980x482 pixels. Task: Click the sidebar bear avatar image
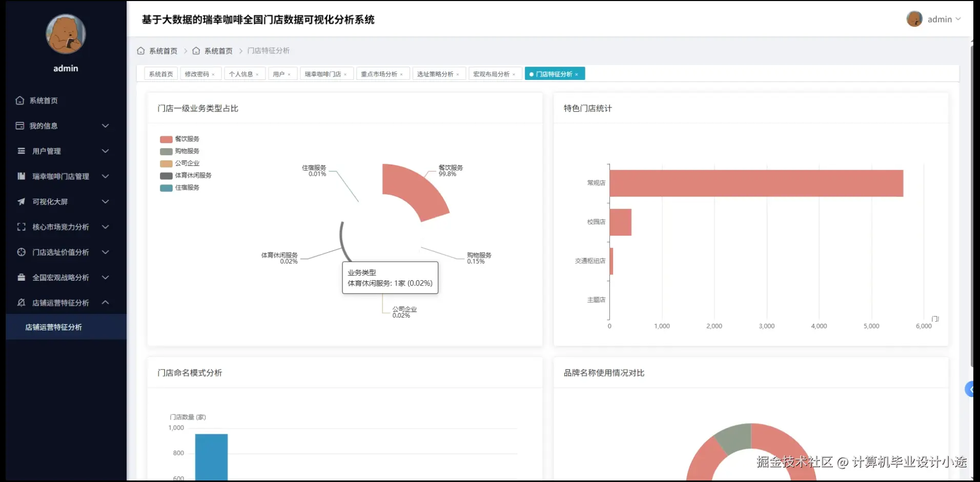(x=66, y=34)
